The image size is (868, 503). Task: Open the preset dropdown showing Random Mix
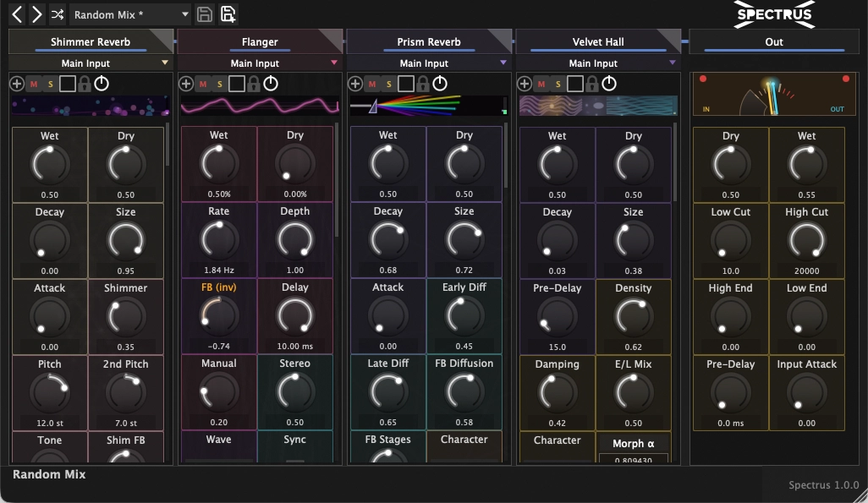coord(131,14)
